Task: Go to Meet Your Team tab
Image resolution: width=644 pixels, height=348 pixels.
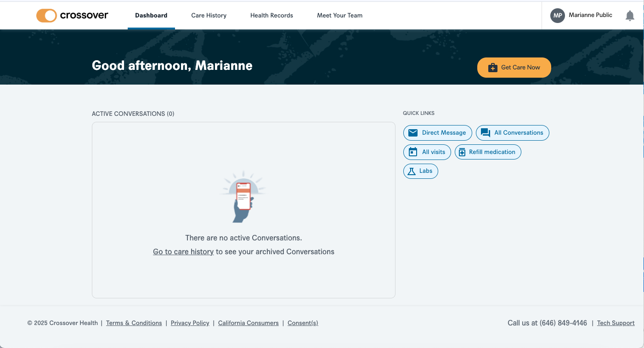Action: [x=339, y=15]
